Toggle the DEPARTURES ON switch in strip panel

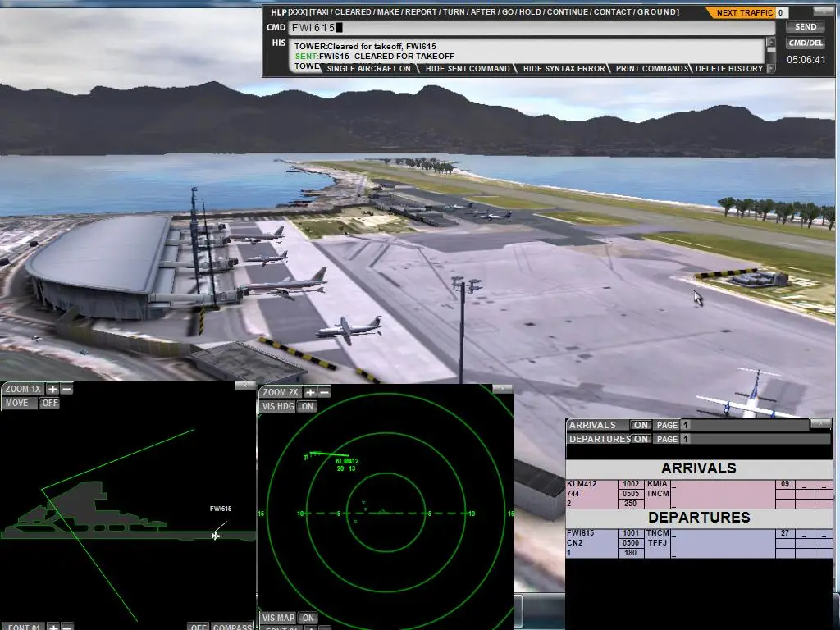pos(641,439)
